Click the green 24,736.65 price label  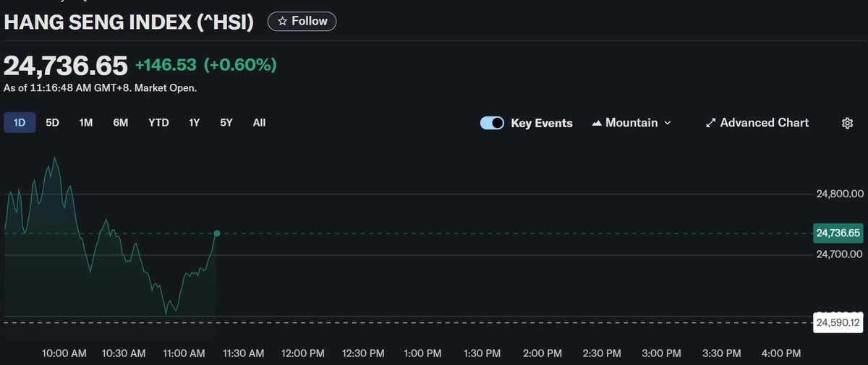pyautogui.click(x=839, y=233)
